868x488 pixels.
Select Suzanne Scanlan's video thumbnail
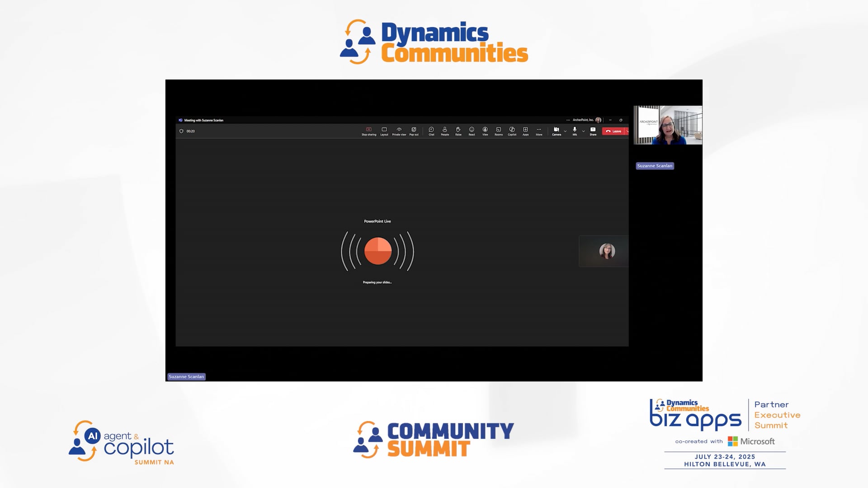[x=668, y=125]
